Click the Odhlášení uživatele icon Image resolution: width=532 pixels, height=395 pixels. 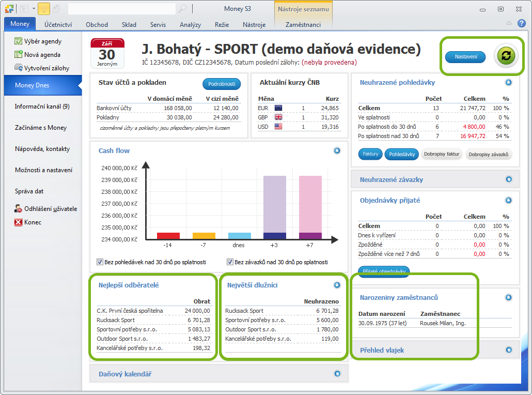[x=18, y=208]
